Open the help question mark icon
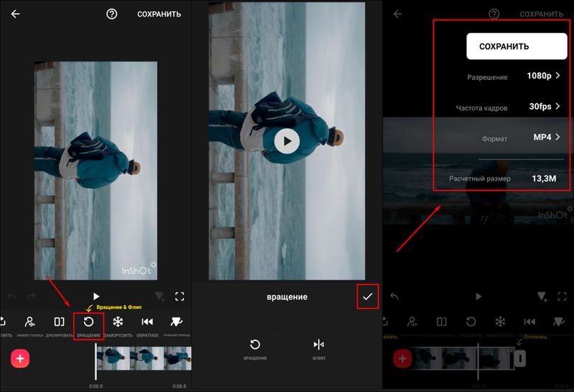574x392 pixels. coord(111,14)
